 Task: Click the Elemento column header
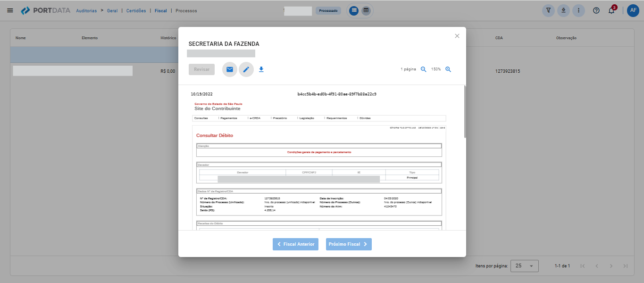coord(90,38)
